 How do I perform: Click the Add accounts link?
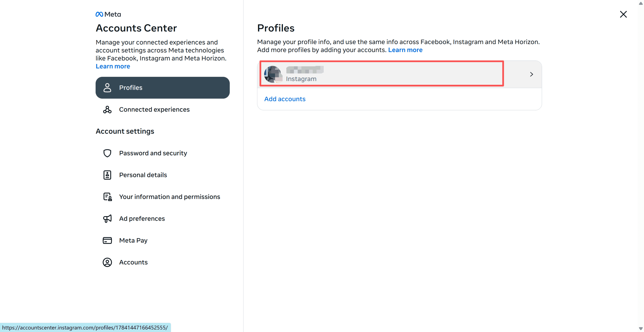285,99
